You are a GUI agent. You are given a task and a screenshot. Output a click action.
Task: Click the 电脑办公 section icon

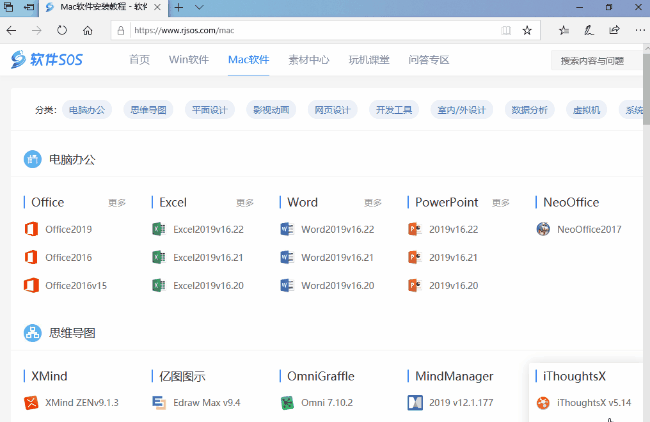32,159
